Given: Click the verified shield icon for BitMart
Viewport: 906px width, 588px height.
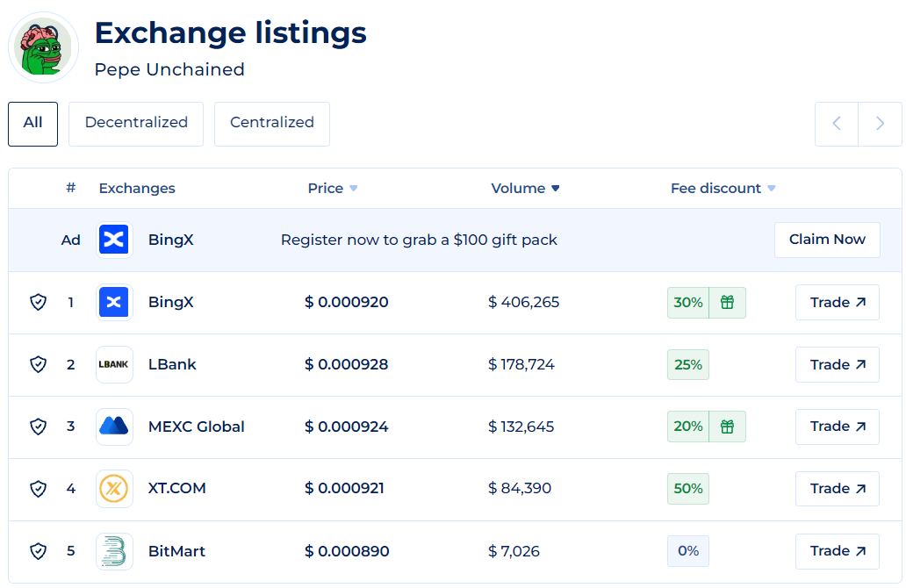Looking at the screenshot, I should click(38, 551).
